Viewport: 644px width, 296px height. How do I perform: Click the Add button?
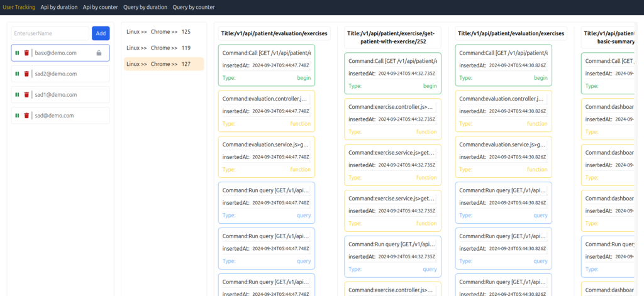(x=101, y=33)
